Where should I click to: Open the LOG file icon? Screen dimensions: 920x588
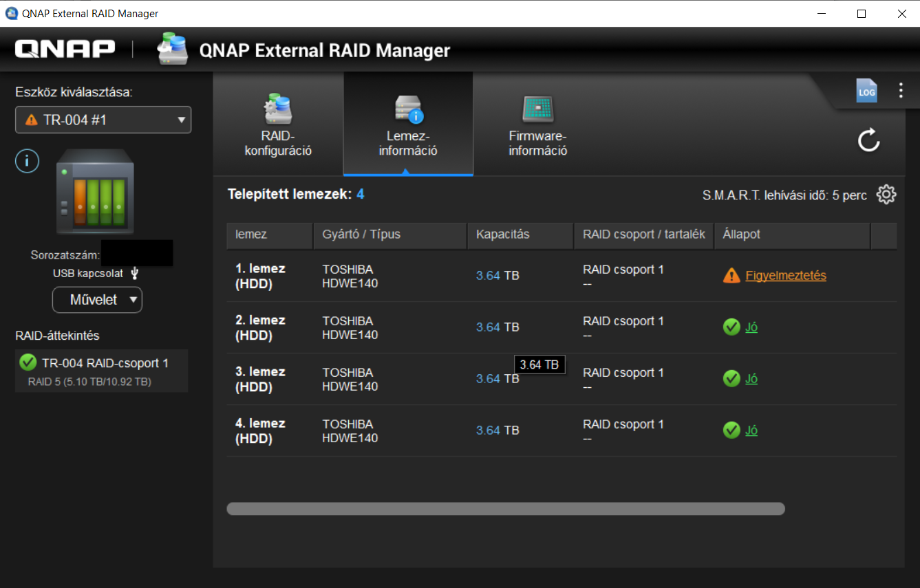pos(866,91)
